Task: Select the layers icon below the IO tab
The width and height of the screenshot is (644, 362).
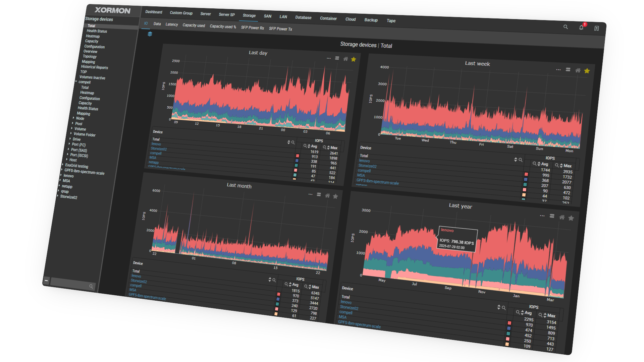Action: click(x=150, y=34)
